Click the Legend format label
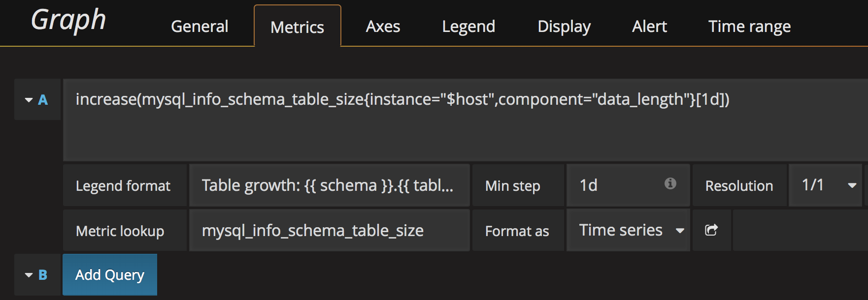Screen dimensions: 868x300 tap(123, 186)
